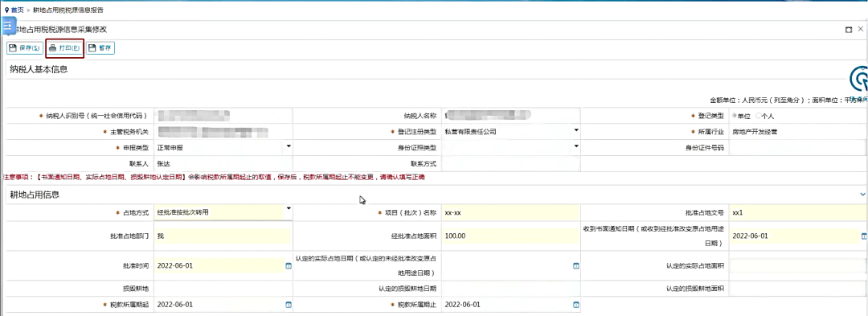Viewport: 868px width, 316px height.
Task: Open the 认定的实际占地日期 calendar icon
Action: tap(575, 266)
